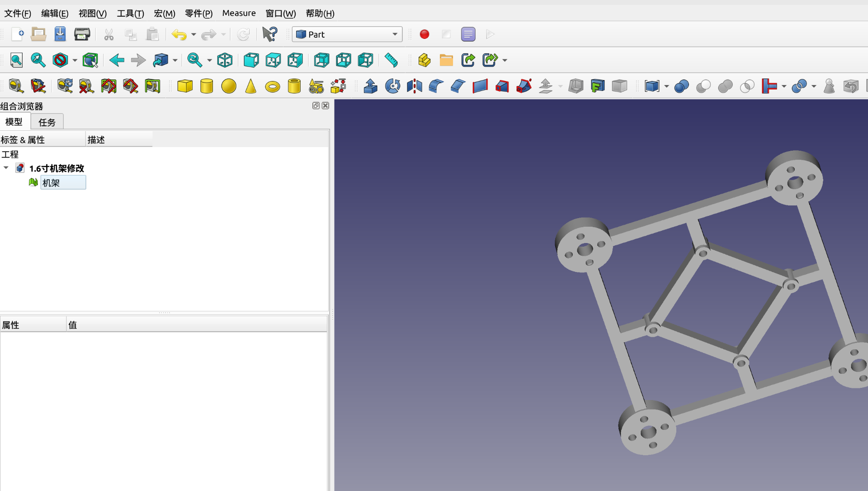The height and width of the screenshot is (491, 868).
Task: Open the 帮助(H) menu
Action: pos(320,13)
